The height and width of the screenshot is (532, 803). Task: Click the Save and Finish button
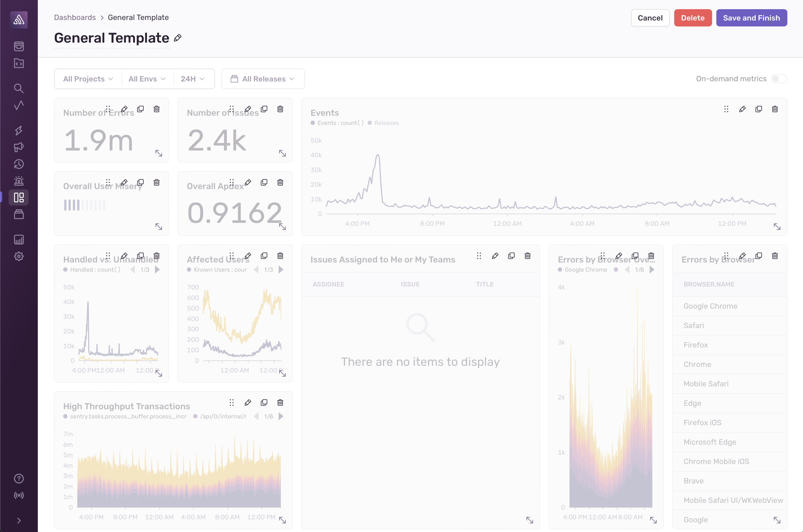click(751, 18)
